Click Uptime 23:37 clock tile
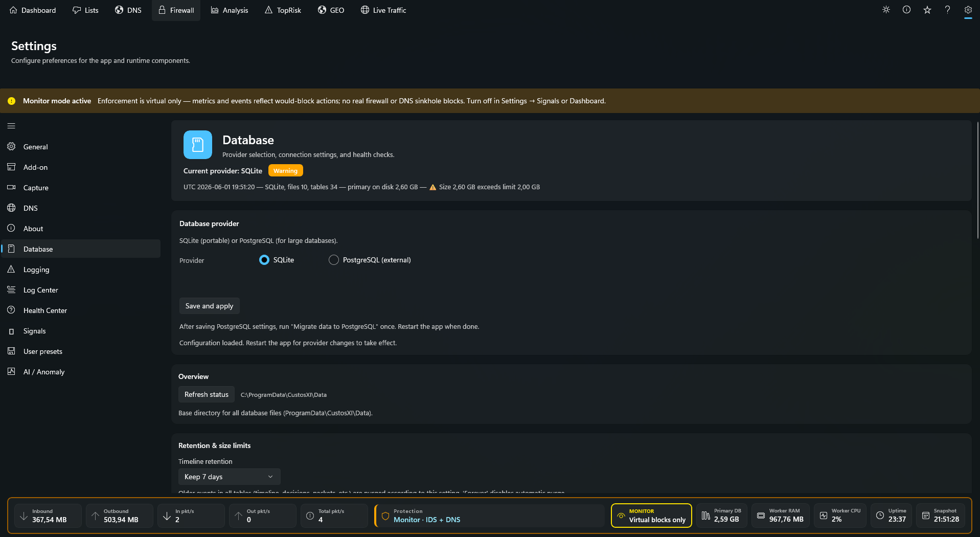 (x=891, y=516)
